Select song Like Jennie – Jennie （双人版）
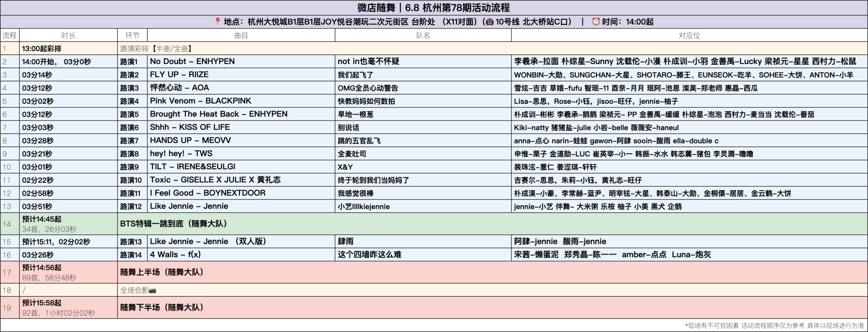The image size is (868, 332). (x=241, y=241)
